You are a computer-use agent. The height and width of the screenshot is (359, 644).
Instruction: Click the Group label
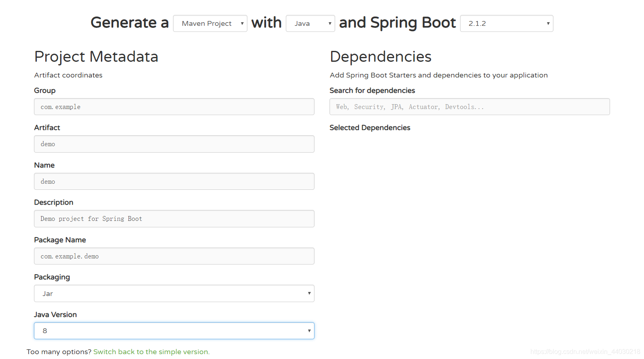click(x=45, y=90)
